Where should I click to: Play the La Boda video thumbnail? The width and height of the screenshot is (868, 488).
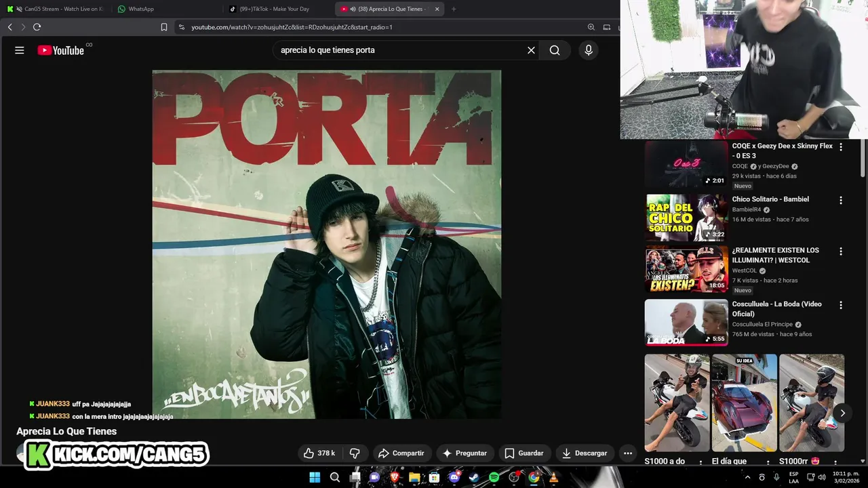pos(686,323)
